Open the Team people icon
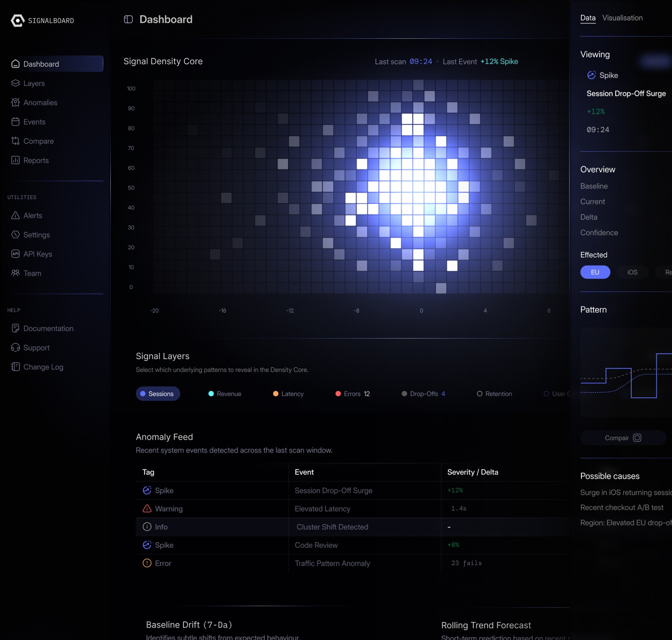This screenshot has width=672, height=640. [x=15, y=273]
